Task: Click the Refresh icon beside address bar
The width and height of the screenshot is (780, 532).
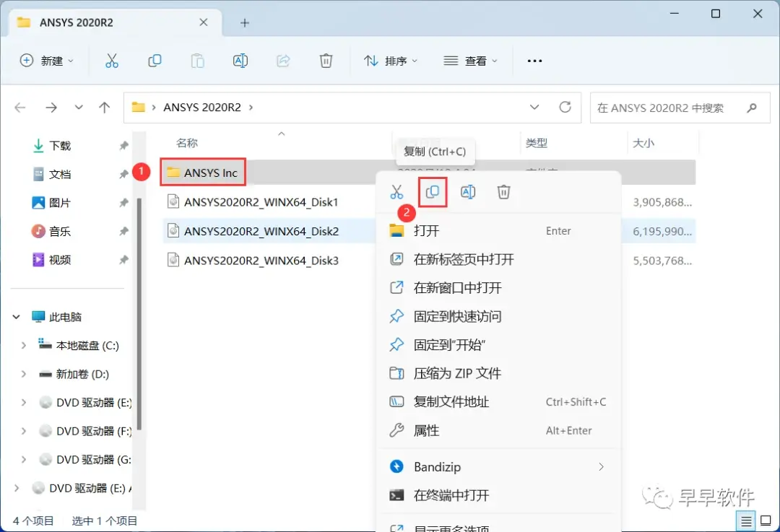Action: [x=565, y=108]
